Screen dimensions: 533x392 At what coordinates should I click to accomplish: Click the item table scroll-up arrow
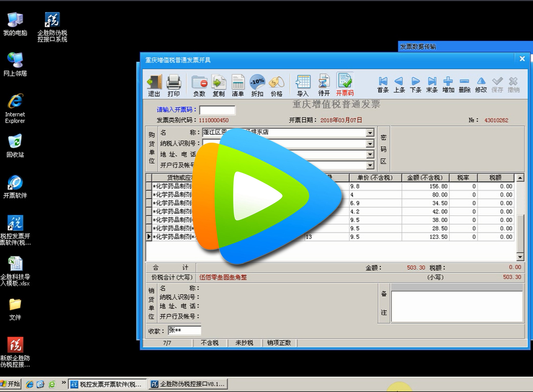tap(520, 178)
